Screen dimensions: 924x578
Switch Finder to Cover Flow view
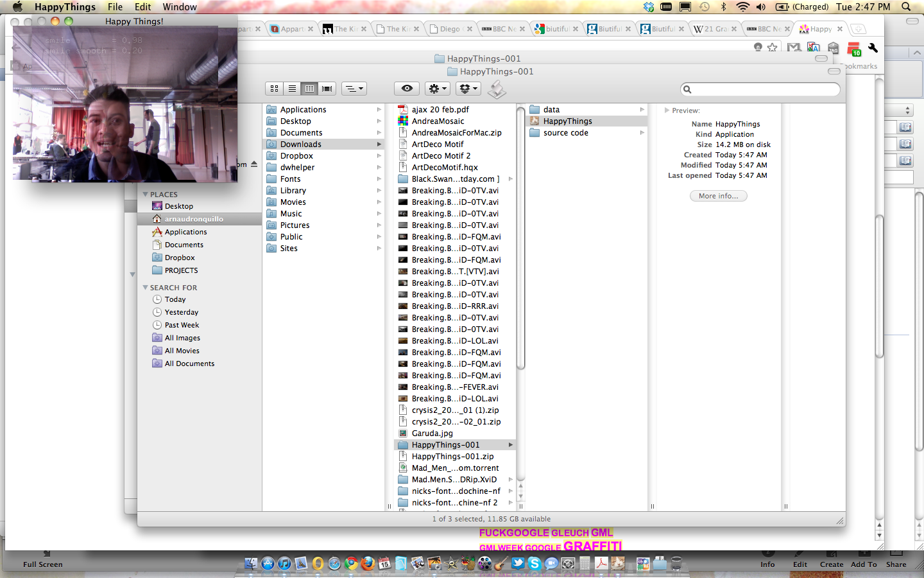(327, 89)
